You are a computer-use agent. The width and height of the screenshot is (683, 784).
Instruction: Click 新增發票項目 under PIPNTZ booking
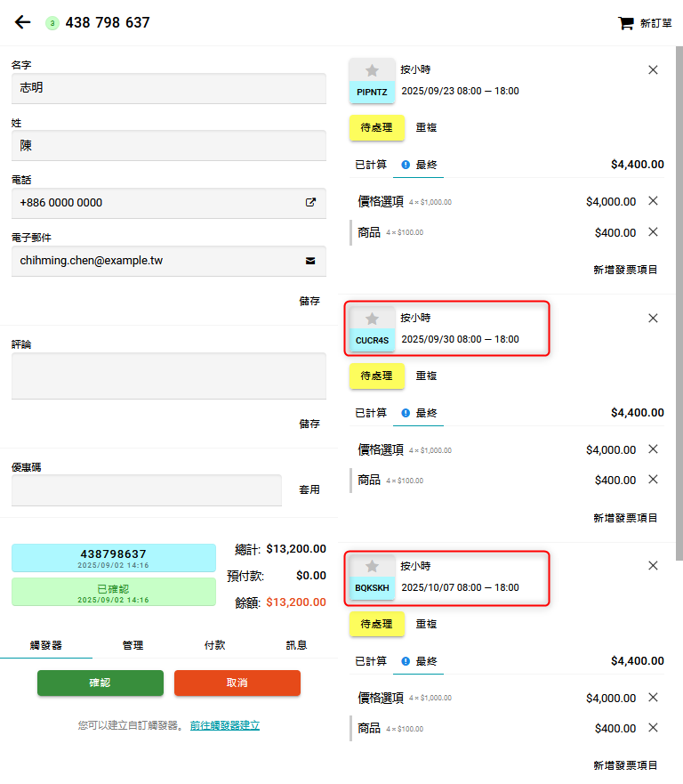tap(625, 270)
